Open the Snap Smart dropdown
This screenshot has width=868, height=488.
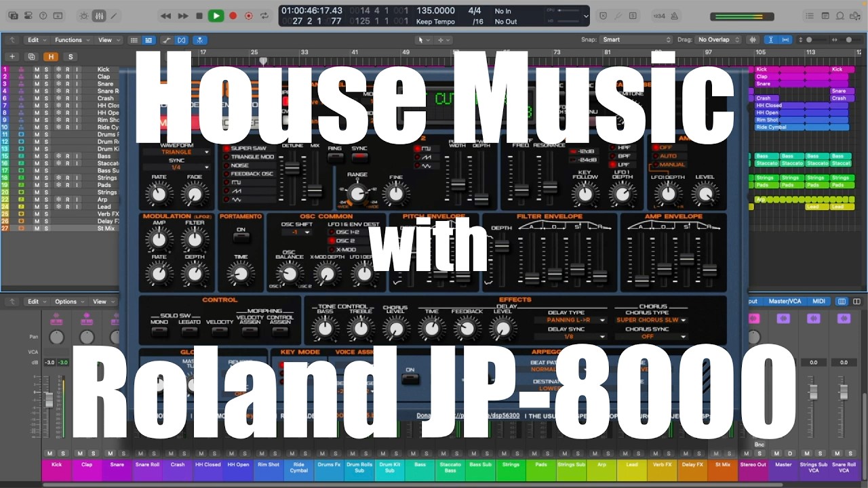pos(636,40)
